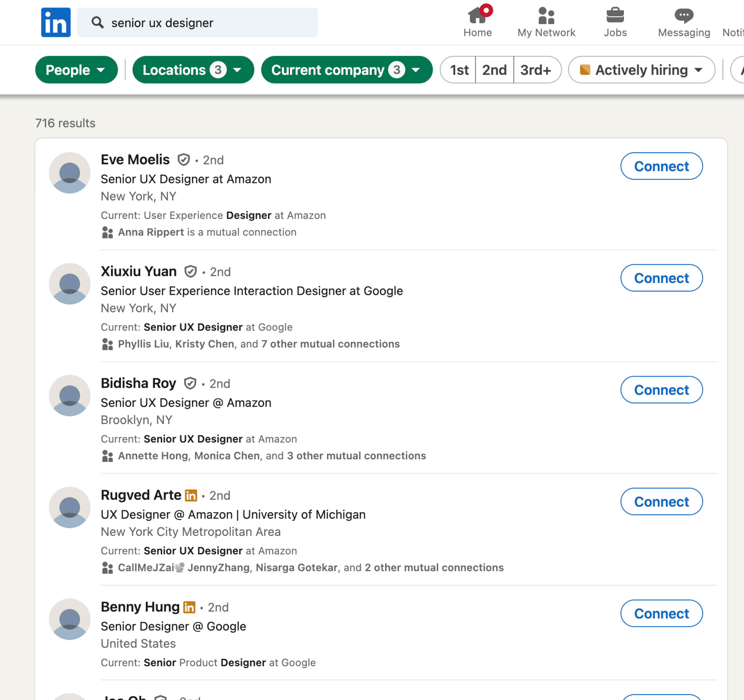Expand the Actively hiring filter dropdown
744x700 pixels.
[641, 70]
